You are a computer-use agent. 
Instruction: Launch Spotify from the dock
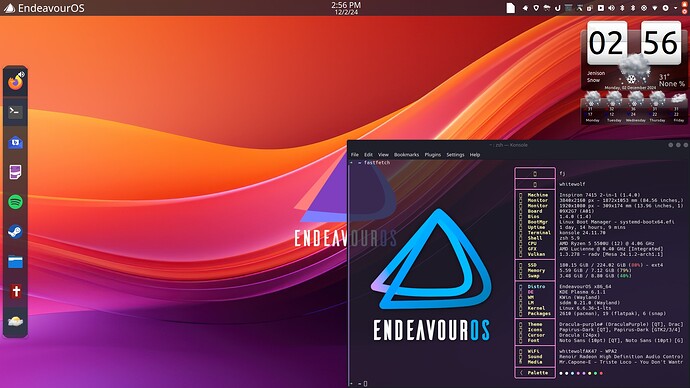click(x=15, y=202)
